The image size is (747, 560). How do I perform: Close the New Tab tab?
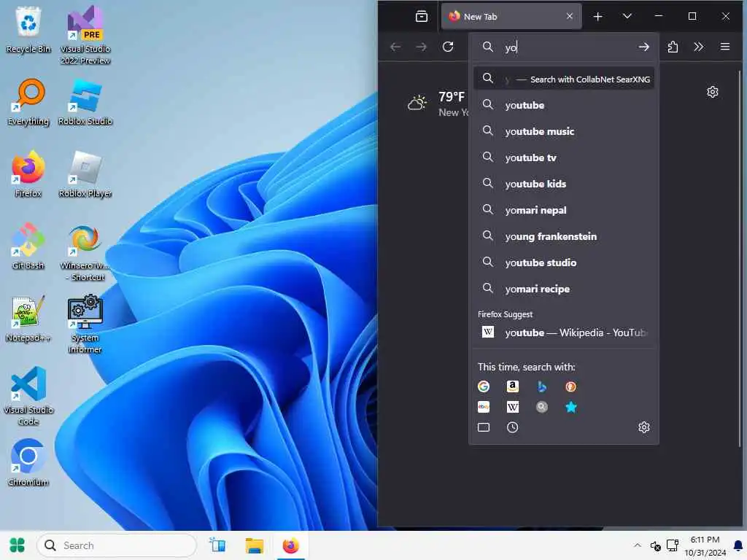tap(569, 16)
